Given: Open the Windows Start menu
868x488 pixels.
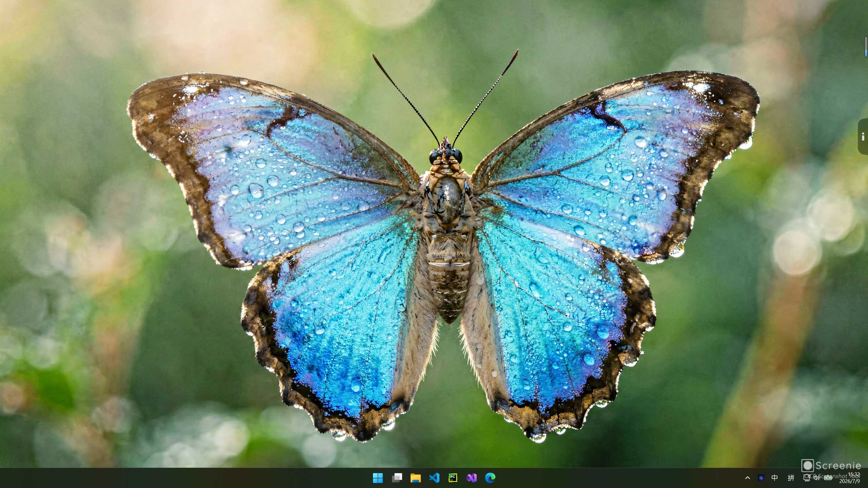Looking at the screenshot, I should coord(378,478).
